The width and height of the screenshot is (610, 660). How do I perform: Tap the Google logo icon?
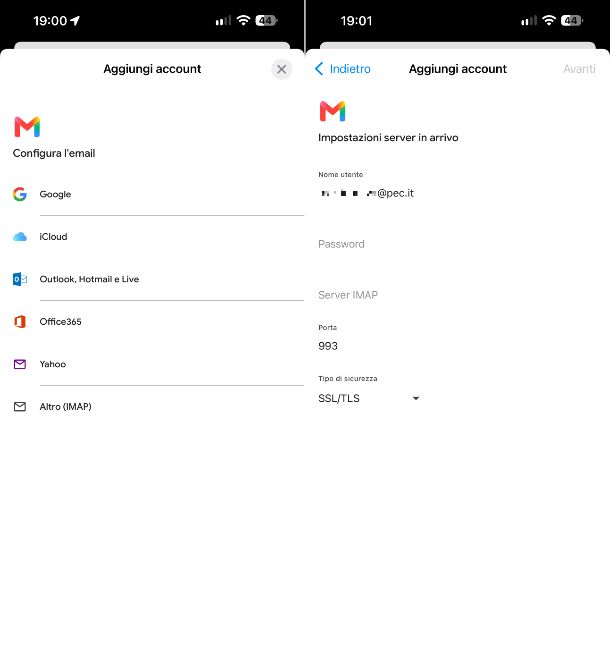[x=20, y=194]
